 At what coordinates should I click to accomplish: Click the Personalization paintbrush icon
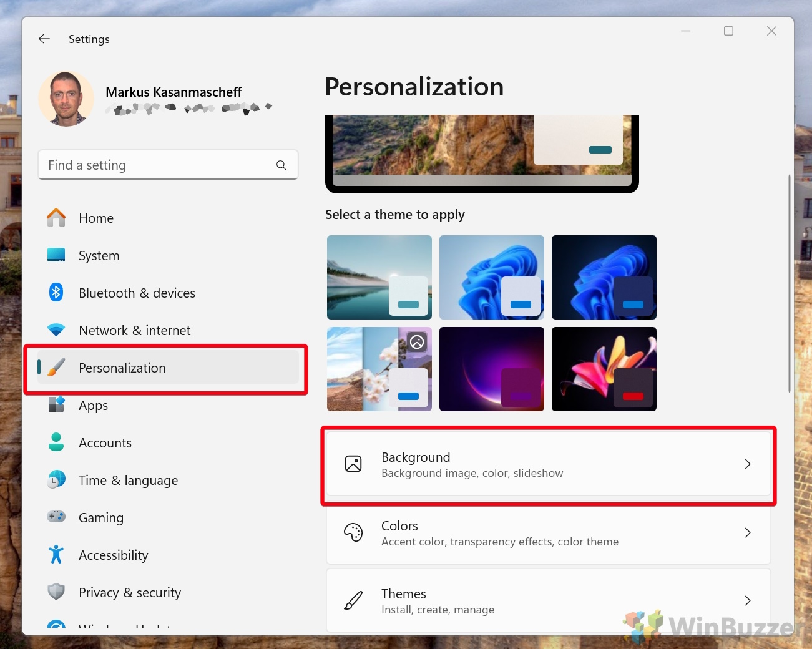coord(56,368)
